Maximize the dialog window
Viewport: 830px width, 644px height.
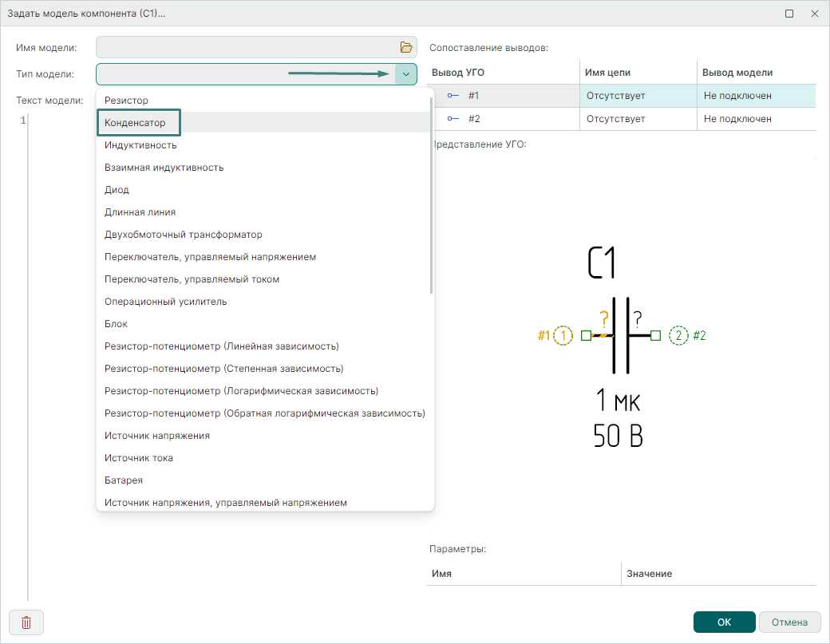point(789,14)
